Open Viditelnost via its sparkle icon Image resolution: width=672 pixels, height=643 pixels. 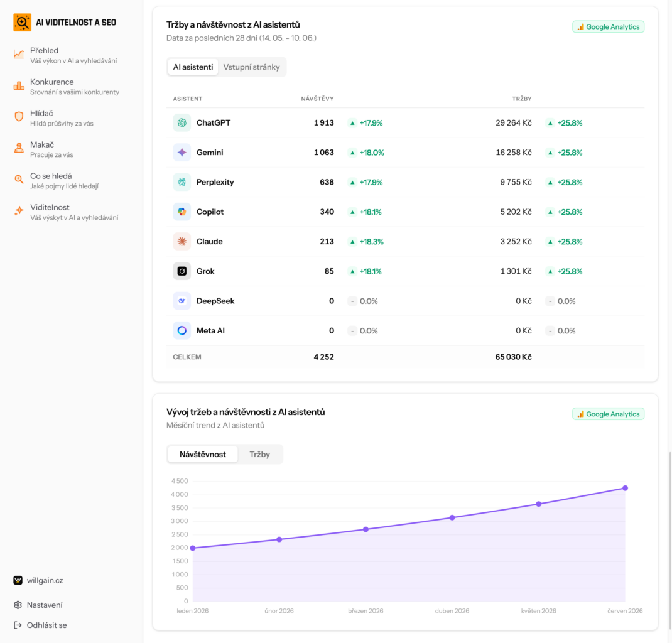click(x=19, y=211)
